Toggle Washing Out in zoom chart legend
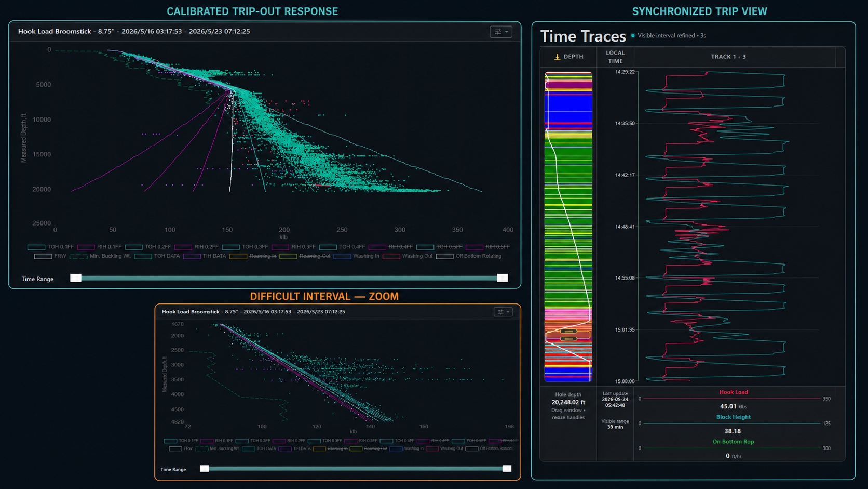The width and height of the screenshot is (868, 489). (444, 449)
